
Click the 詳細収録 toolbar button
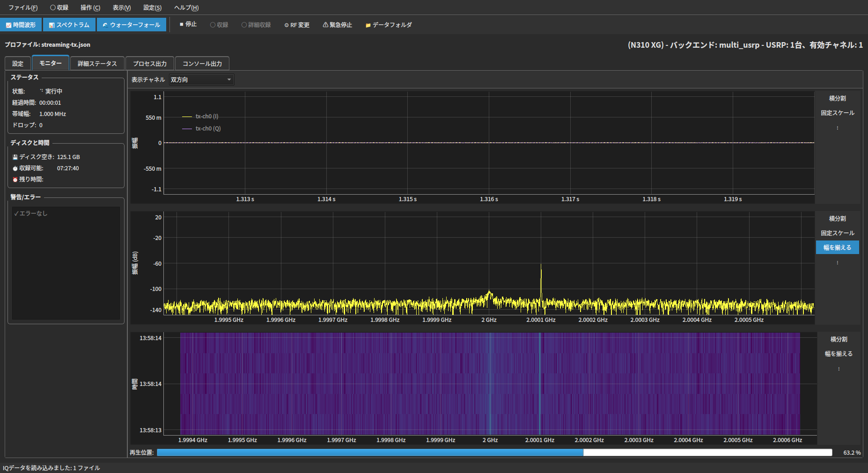click(256, 25)
